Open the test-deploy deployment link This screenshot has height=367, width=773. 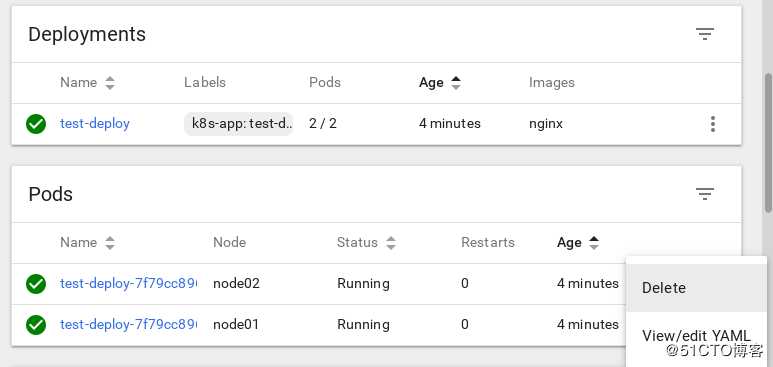point(95,123)
